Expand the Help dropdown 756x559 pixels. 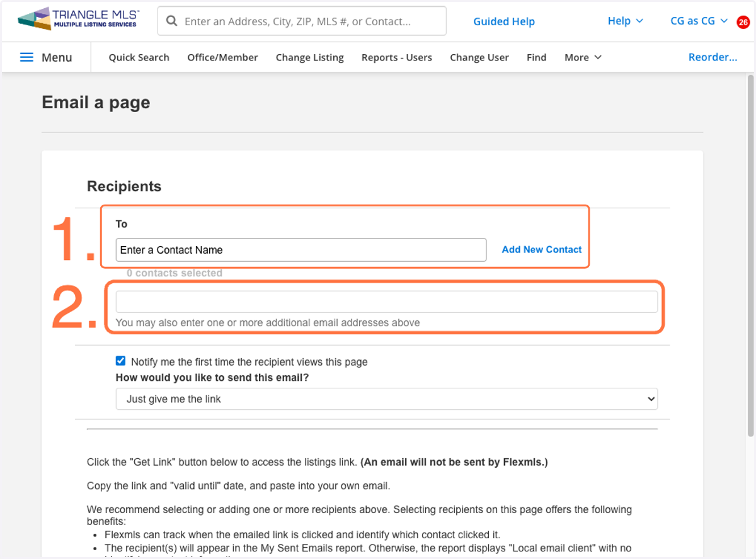625,21
